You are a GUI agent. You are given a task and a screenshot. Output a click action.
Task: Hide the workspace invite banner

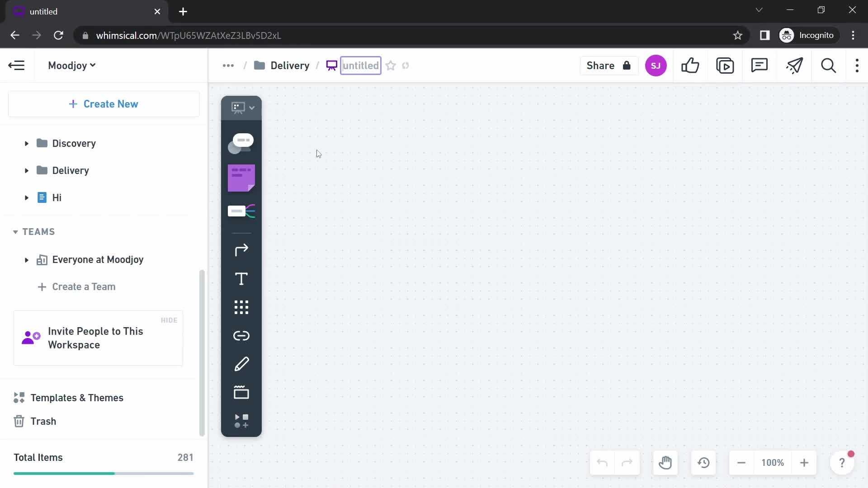tap(169, 320)
